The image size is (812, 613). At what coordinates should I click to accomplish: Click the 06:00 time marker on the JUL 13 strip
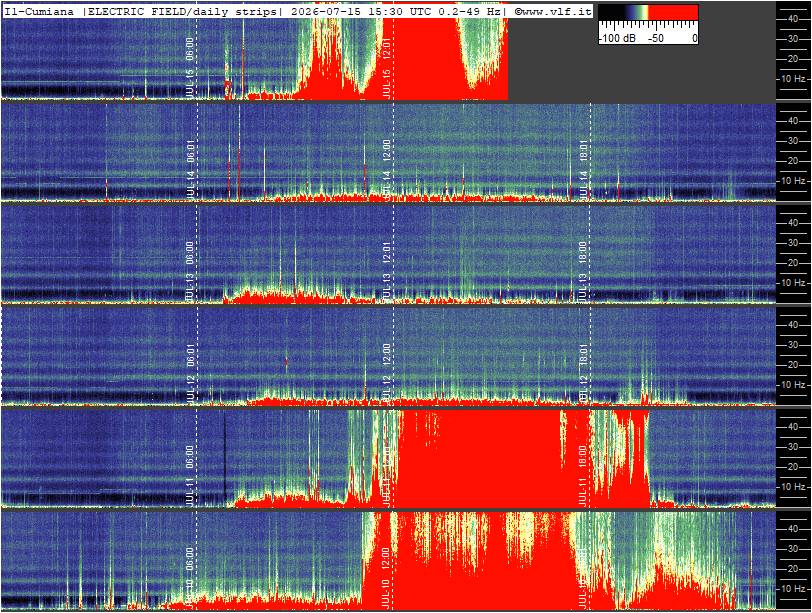tap(190, 252)
